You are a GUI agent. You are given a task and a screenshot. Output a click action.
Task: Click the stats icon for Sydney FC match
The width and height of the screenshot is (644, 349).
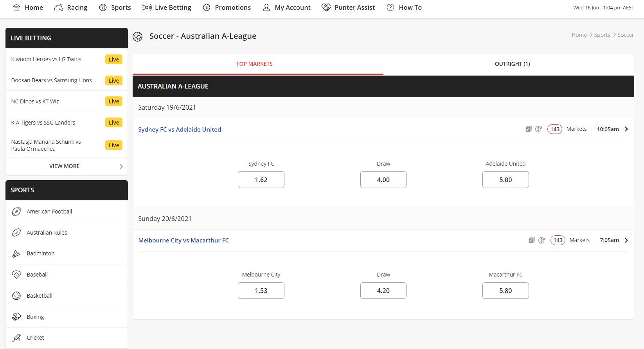point(539,129)
